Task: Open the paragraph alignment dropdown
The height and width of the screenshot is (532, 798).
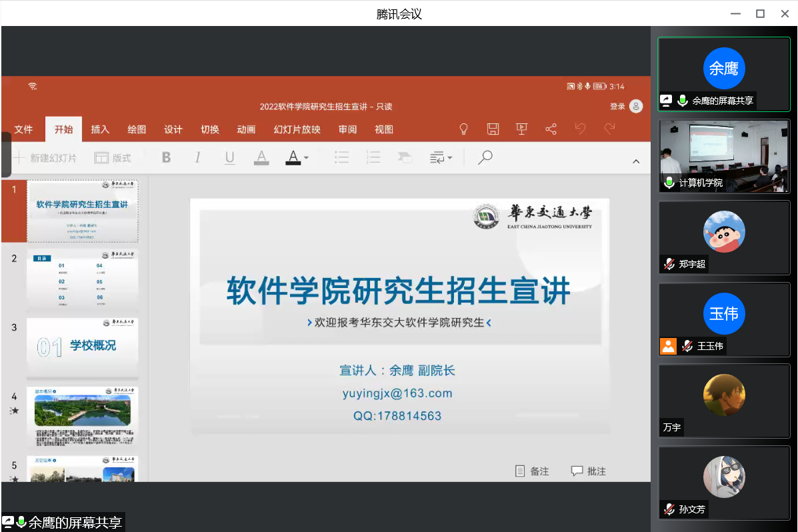Action: click(x=441, y=157)
